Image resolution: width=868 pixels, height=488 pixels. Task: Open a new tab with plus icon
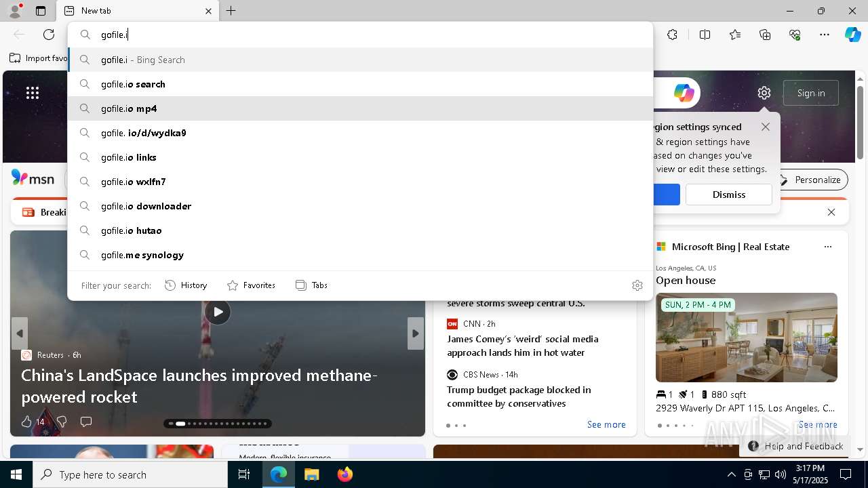coord(231,11)
